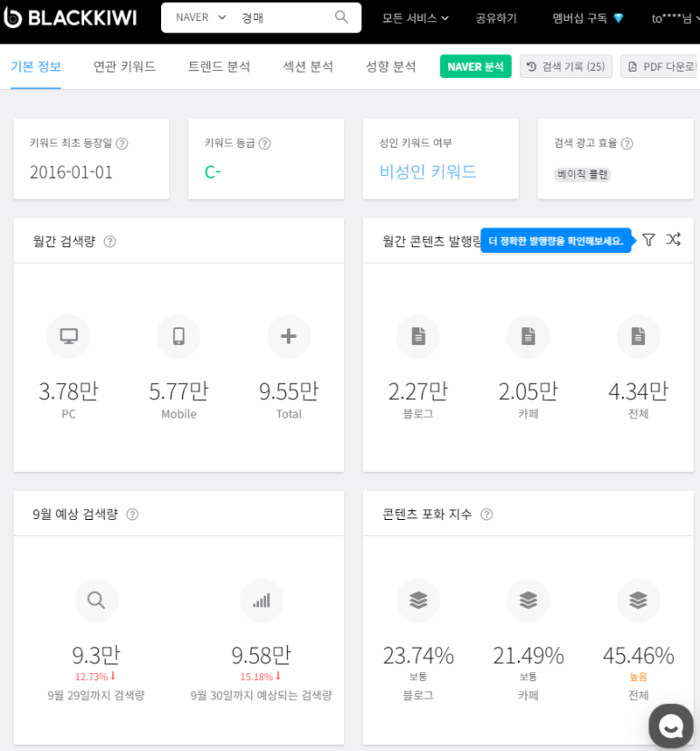Switch to 연관 키워드 tab

pos(124,66)
